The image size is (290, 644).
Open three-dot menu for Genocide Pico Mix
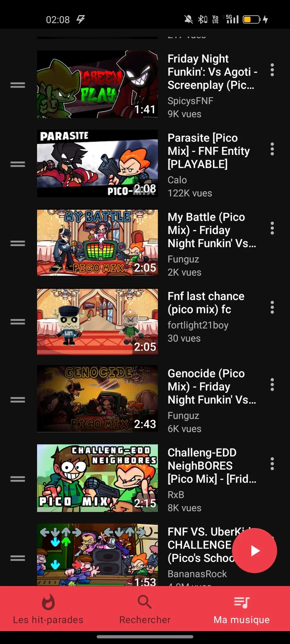(272, 385)
